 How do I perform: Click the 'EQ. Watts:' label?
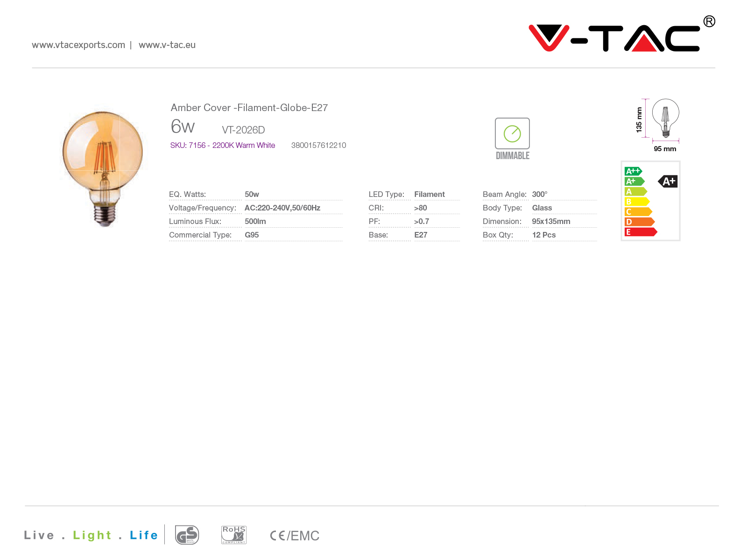187,194
